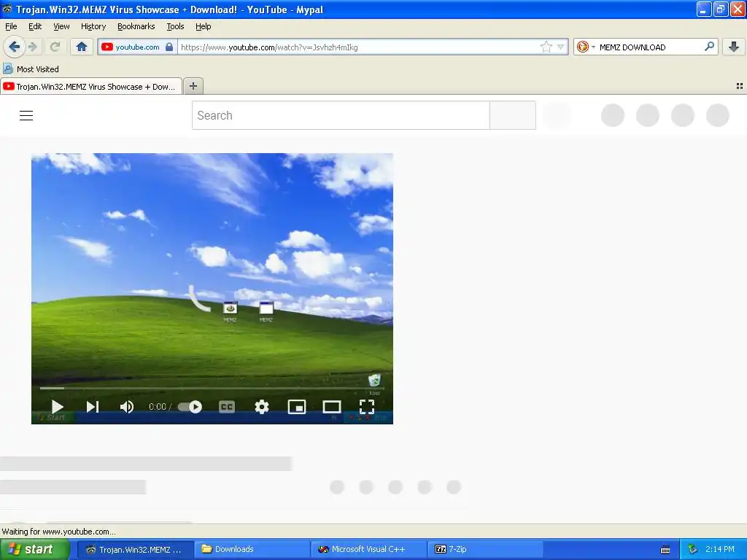Reload the page with refresh icon
Image resolution: width=747 pixels, height=560 pixels.
coord(55,47)
